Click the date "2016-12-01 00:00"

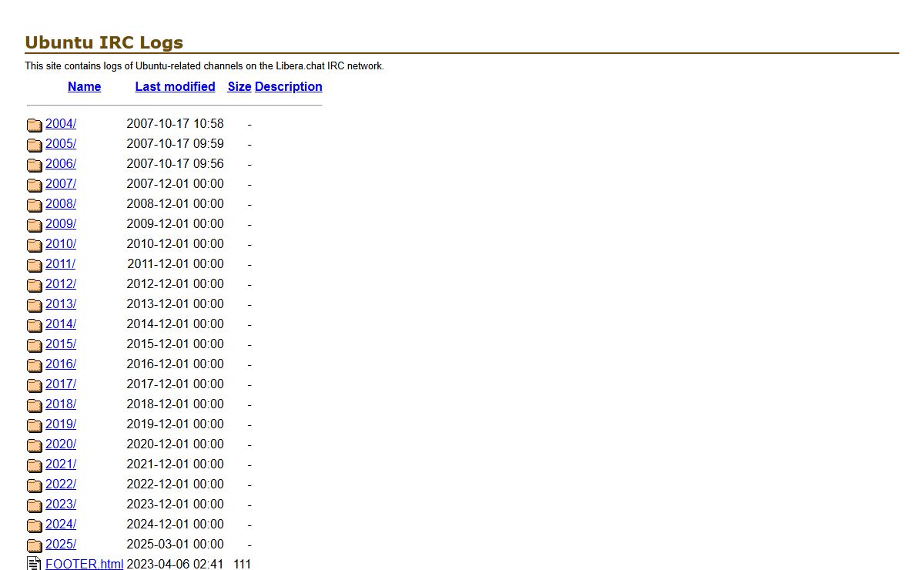pyautogui.click(x=176, y=364)
